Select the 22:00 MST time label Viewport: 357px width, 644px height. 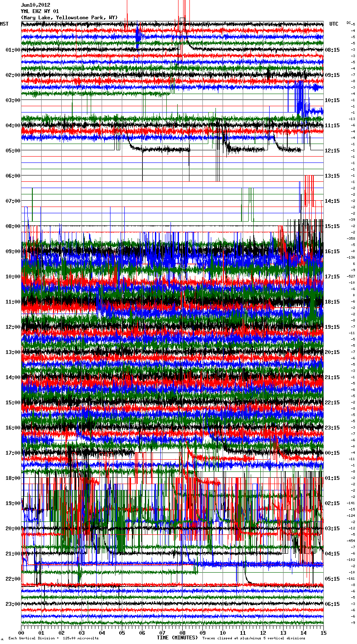tap(13, 579)
